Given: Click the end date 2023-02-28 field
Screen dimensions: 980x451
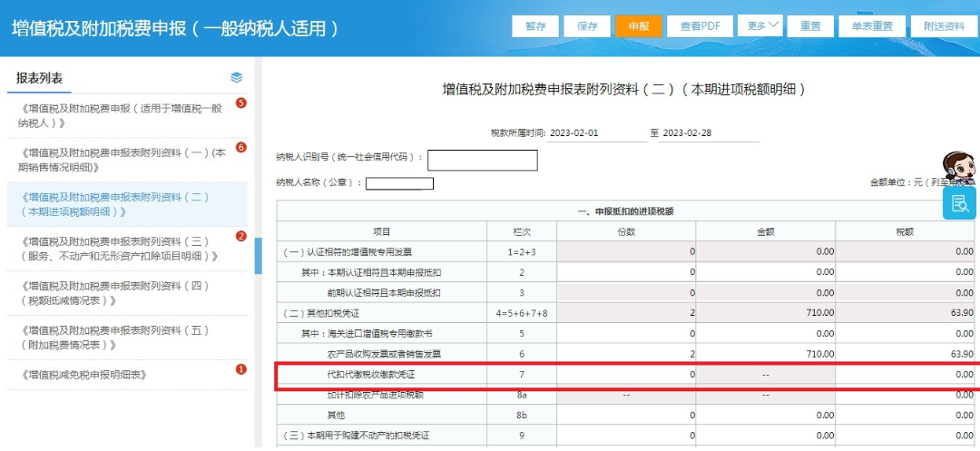Looking at the screenshot, I should [709, 133].
